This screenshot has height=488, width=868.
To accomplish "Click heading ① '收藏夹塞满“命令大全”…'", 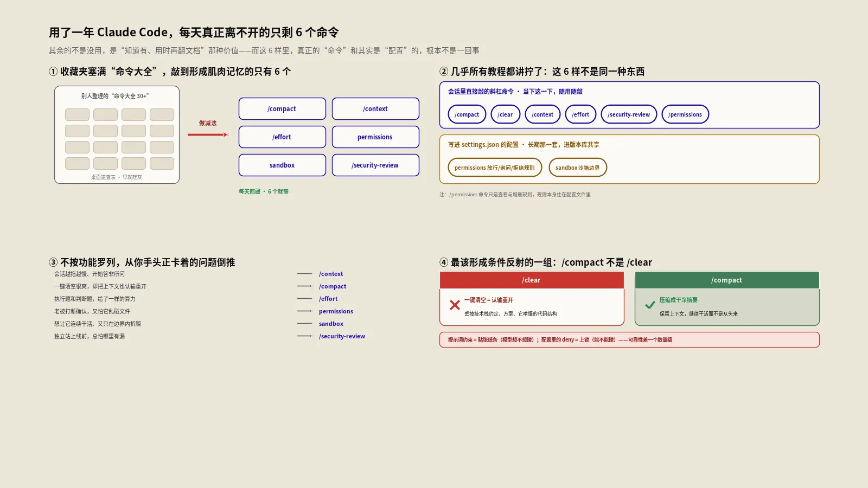I will coord(170,72).
